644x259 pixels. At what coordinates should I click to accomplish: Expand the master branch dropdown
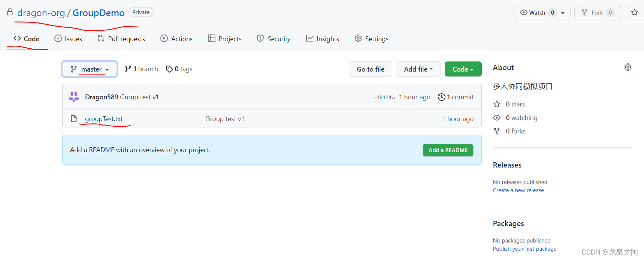90,69
